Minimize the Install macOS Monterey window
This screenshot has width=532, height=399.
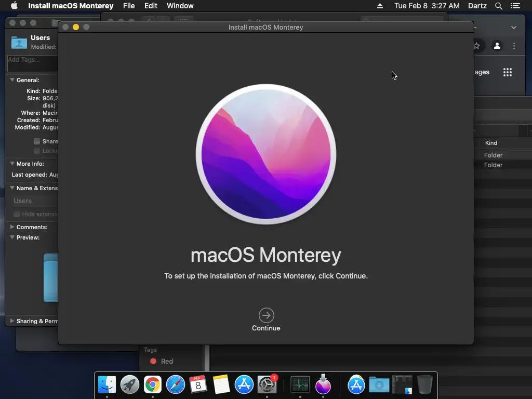pos(76,27)
